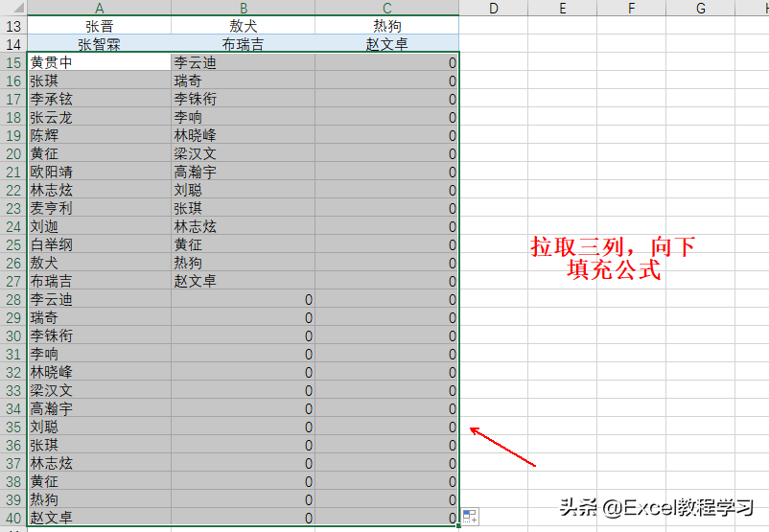769x532 pixels.
Task: Click cell A37 containing 林志炫
Action: 99,463
